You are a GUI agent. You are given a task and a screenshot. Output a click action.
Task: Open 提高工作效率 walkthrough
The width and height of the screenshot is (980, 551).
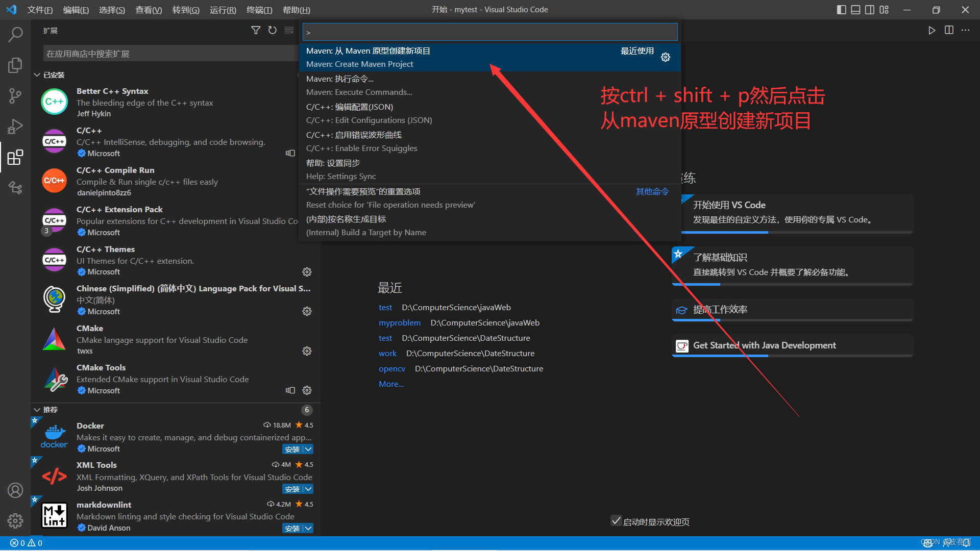[x=792, y=310]
